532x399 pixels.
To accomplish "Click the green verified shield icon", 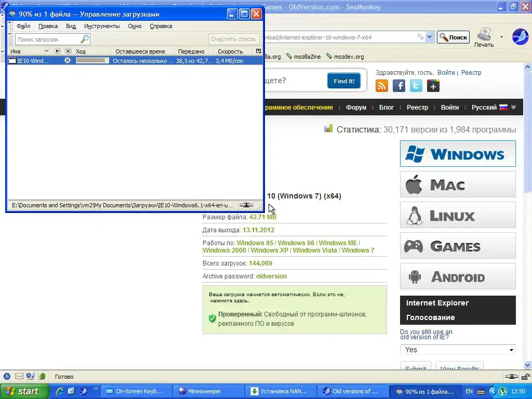I will click(x=212, y=318).
